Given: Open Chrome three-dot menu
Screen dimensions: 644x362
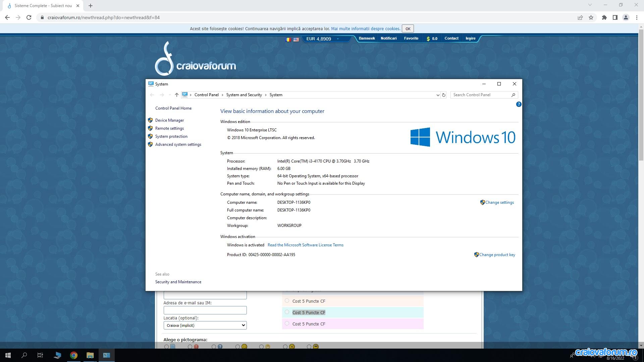Looking at the screenshot, I should point(637,17).
